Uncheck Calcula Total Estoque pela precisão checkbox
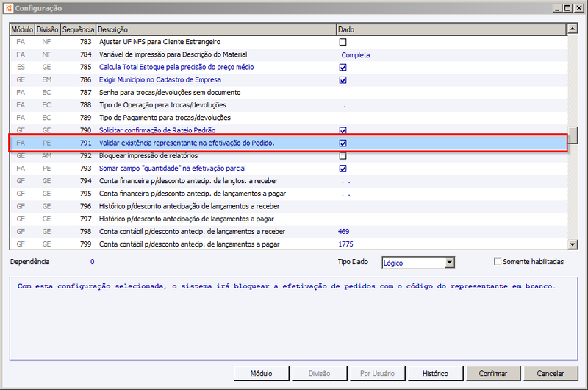This screenshot has height=390, width=588. click(x=343, y=68)
